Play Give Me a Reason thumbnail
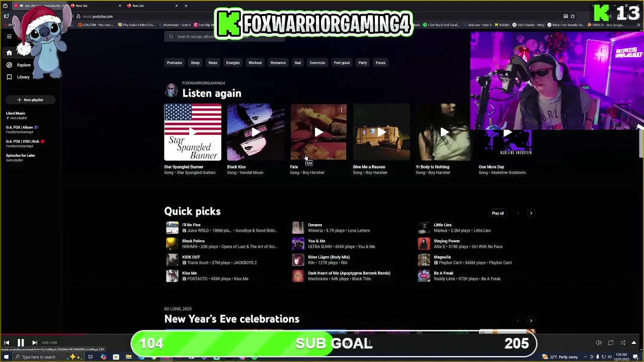This screenshot has width=644, height=362. click(x=381, y=132)
